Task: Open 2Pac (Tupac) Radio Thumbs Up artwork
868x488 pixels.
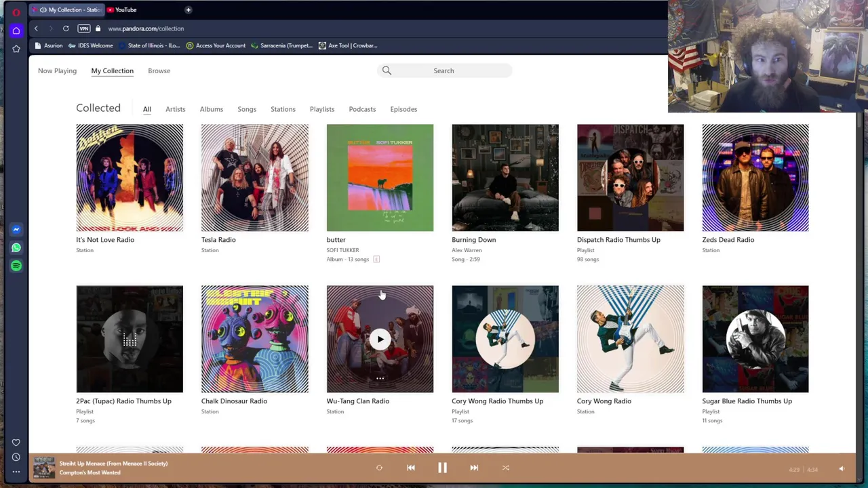Action: [x=130, y=339]
